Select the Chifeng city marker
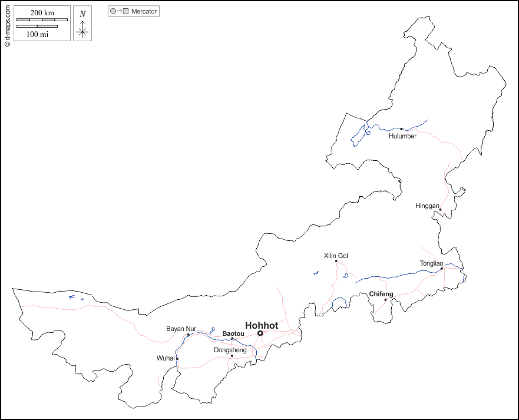The height and width of the screenshot is (420, 519). 386,300
